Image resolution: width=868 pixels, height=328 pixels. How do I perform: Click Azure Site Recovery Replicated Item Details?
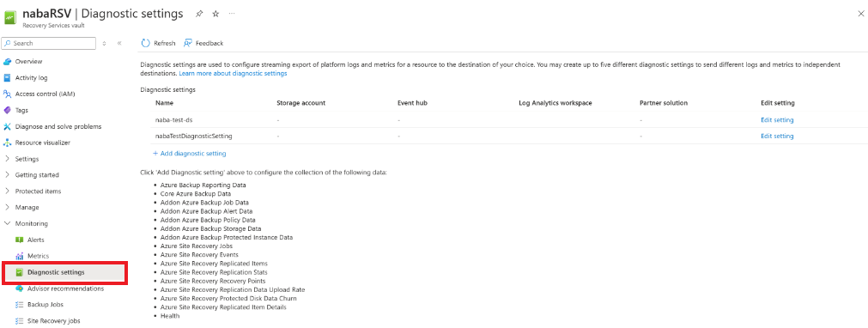coord(223,307)
